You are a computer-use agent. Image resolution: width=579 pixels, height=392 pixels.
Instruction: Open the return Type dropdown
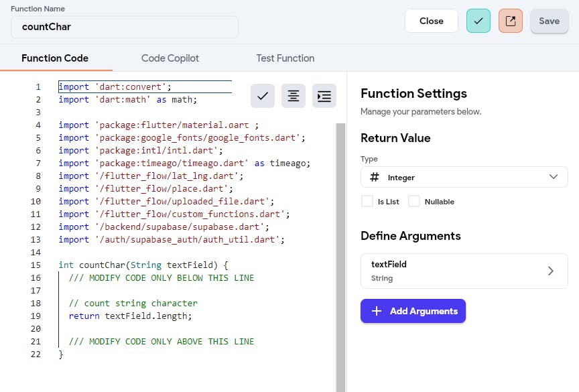coord(464,177)
